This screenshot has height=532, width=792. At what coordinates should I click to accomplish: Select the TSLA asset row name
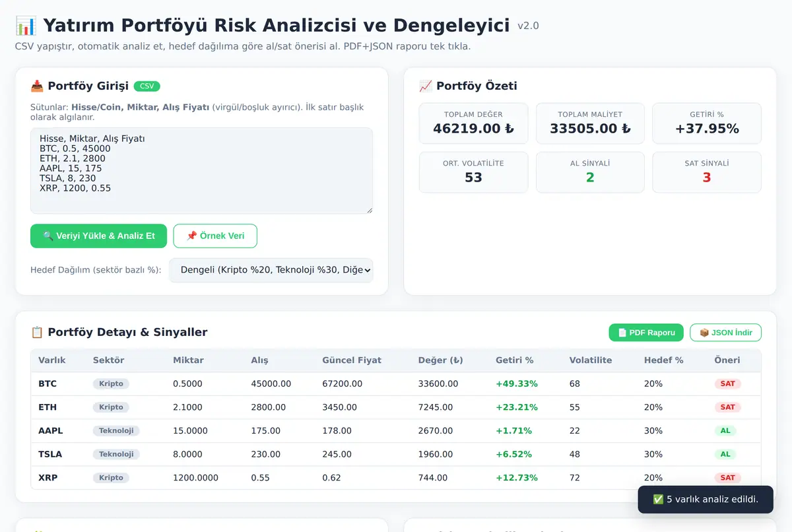pos(50,454)
